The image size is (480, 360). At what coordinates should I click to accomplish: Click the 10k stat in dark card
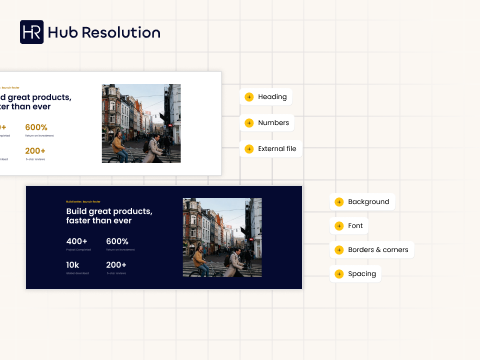[72, 265]
